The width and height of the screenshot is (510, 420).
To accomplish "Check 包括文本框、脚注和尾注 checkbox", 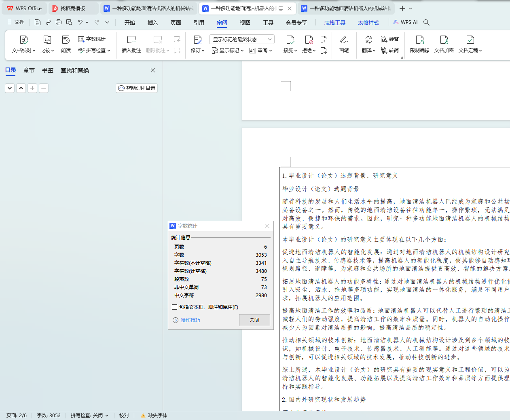I will pyautogui.click(x=175, y=307).
